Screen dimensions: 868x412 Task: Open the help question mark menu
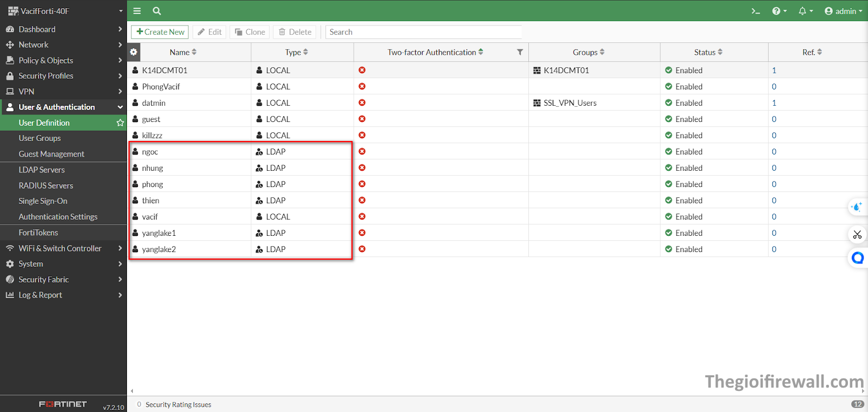click(x=778, y=11)
